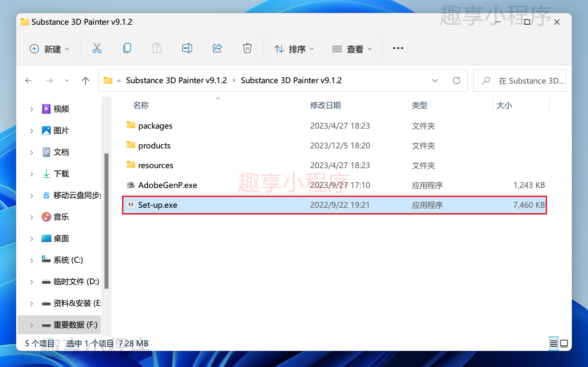Click the Copy icon in toolbar
Screen dimensions: 588x367
[x=127, y=48]
